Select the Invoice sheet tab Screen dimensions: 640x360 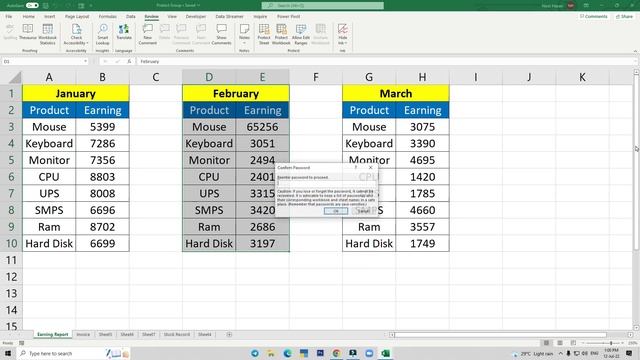[83, 334]
